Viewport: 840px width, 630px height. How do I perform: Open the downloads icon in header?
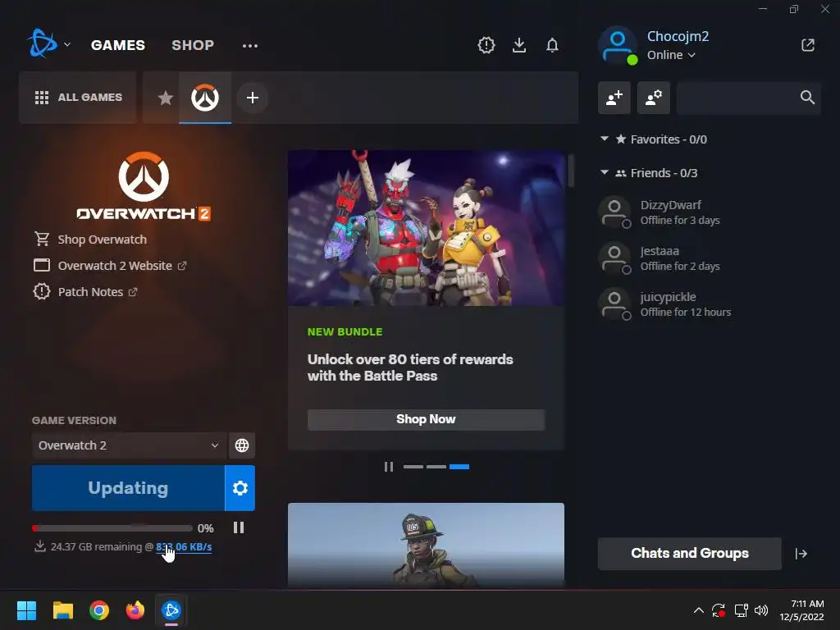coord(519,45)
